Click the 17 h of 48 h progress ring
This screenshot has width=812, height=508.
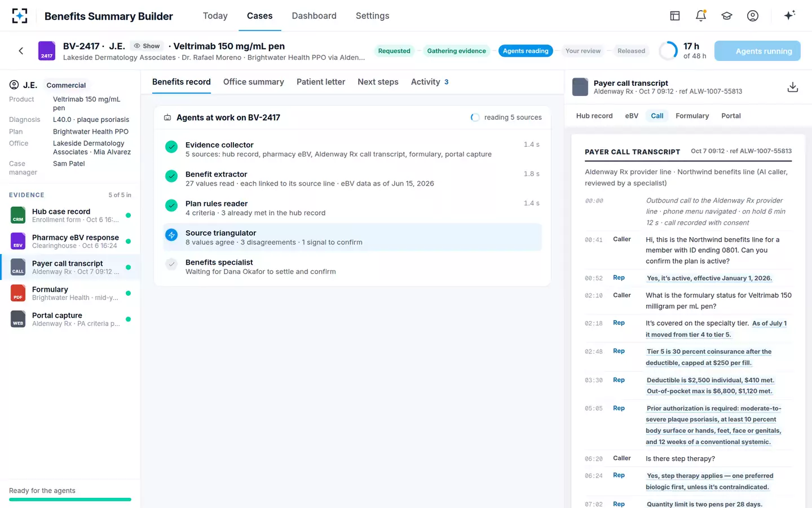[x=668, y=51]
